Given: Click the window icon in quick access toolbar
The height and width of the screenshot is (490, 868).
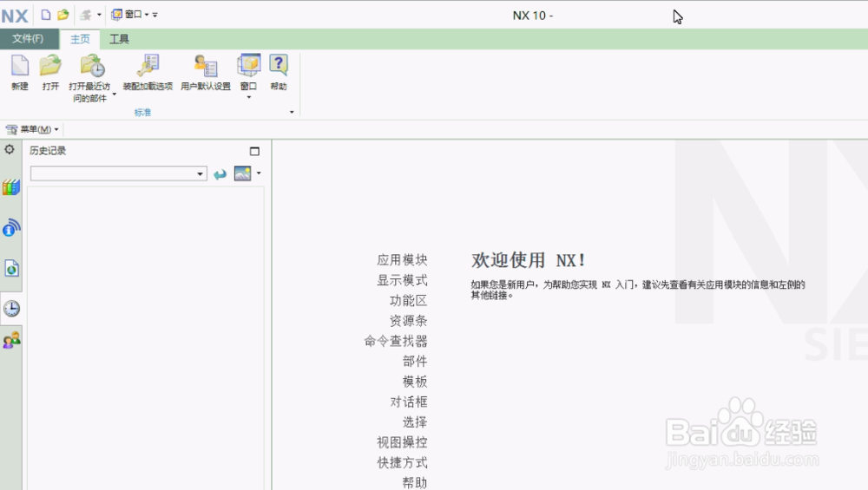Looking at the screenshot, I should click(x=117, y=15).
